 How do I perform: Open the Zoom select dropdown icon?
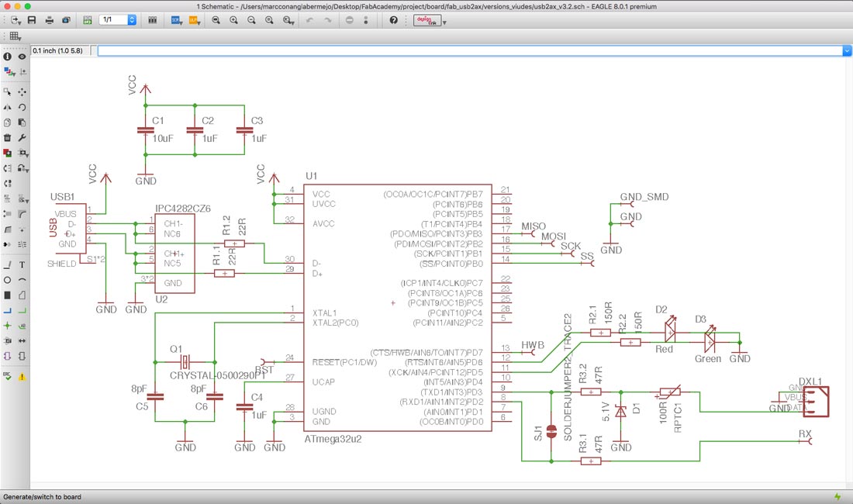[x=288, y=20]
